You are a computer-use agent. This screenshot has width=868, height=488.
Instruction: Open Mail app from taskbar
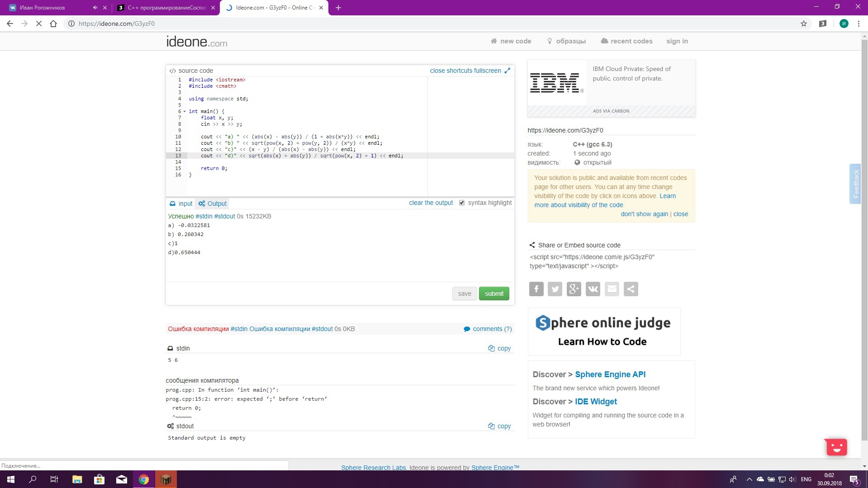[122, 479]
